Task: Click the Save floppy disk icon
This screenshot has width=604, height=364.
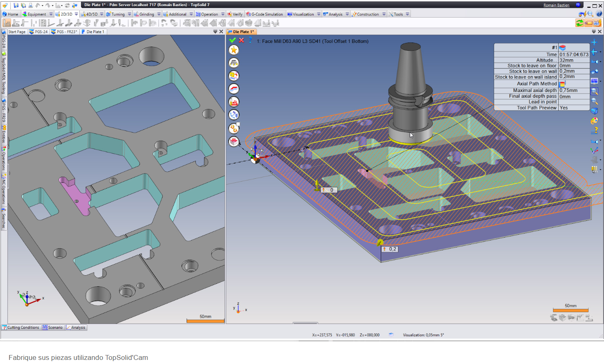Action: [16, 5]
